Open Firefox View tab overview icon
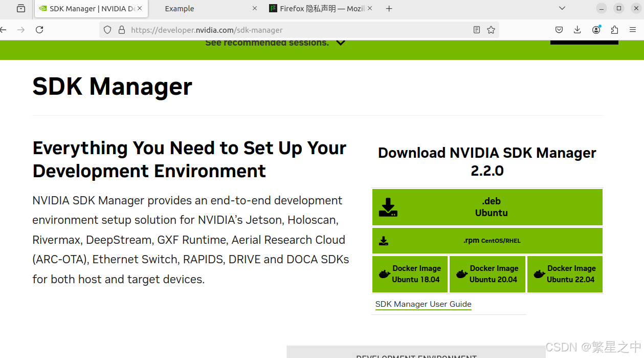This screenshot has width=644, height=358. [x=21, y=8]
